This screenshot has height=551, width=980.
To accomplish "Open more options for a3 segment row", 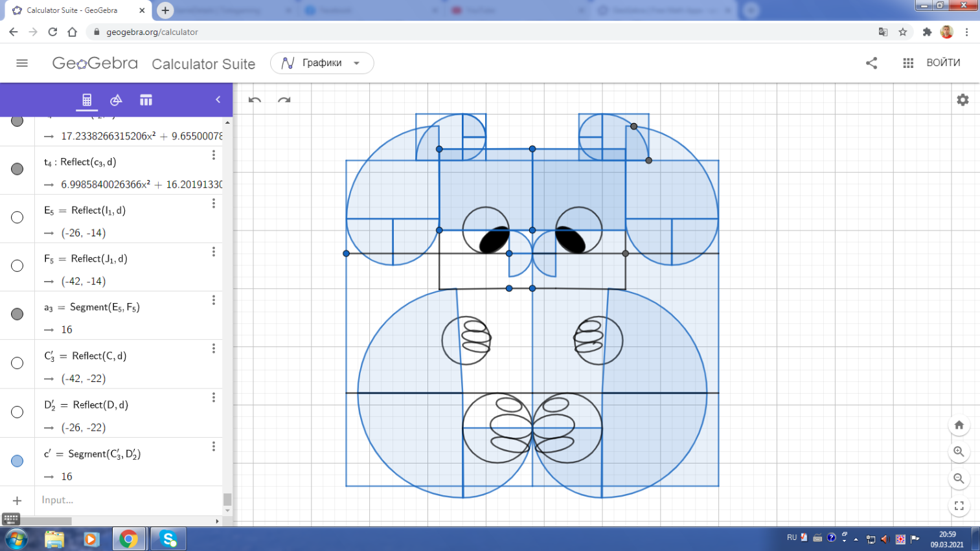I will pos(214,300).
